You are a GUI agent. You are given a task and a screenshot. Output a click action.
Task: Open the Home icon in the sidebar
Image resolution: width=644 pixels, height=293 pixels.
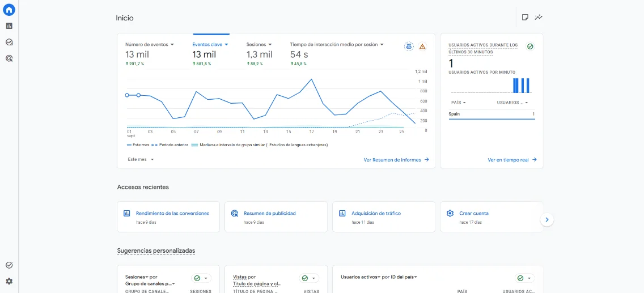[9, 10]
